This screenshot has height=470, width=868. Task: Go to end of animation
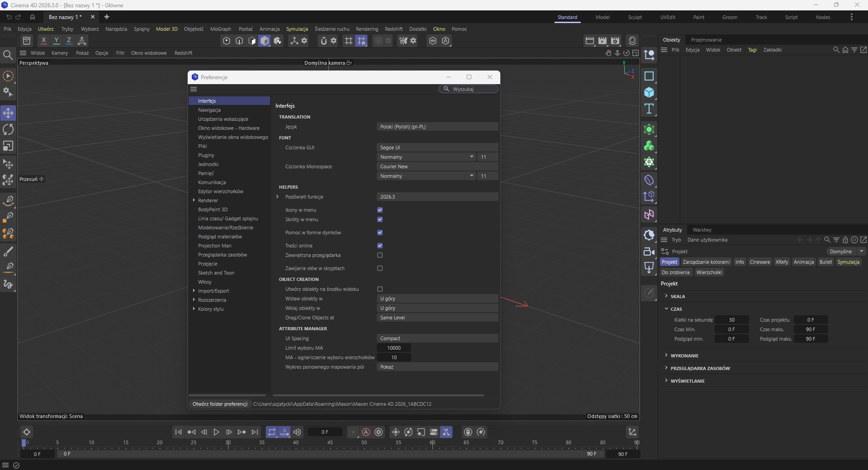pyautogui.click(x=255, y=432)
